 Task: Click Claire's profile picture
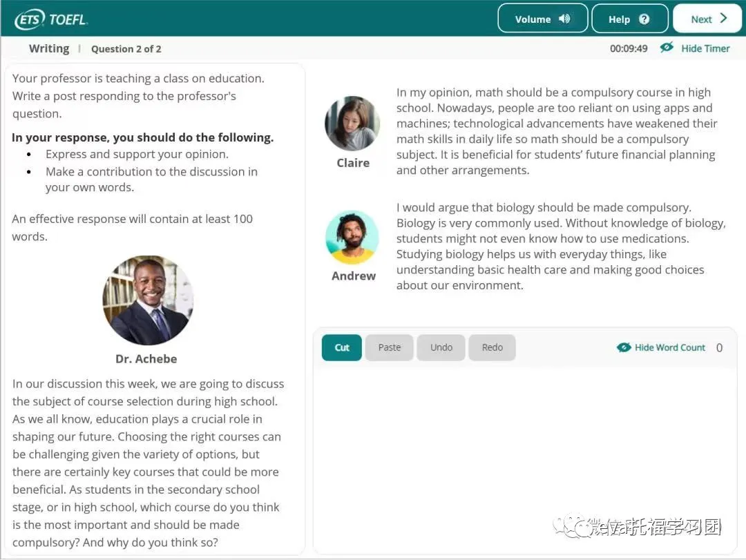pos(352,124)
